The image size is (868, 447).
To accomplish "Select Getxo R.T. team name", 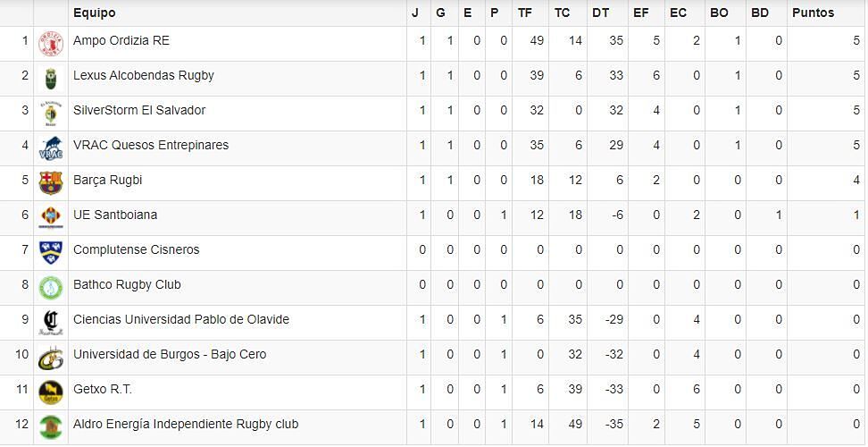I will pos(103,389).
